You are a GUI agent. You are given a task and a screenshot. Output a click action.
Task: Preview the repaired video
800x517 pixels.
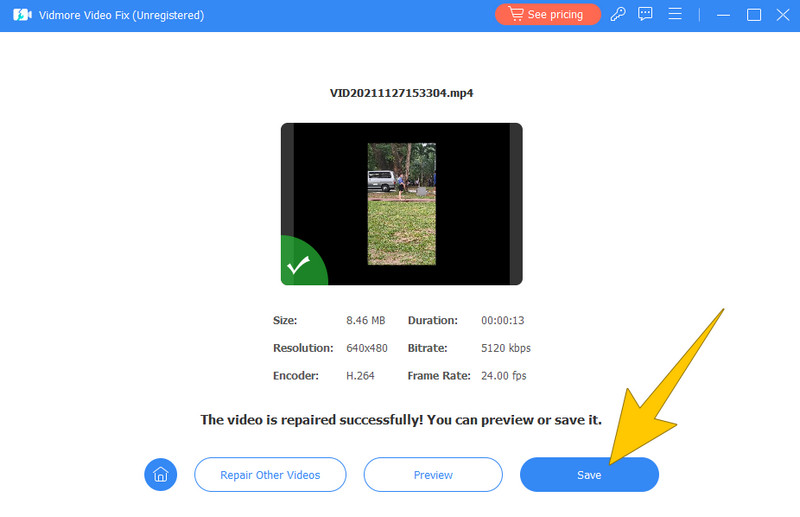[x=433, y=475]
